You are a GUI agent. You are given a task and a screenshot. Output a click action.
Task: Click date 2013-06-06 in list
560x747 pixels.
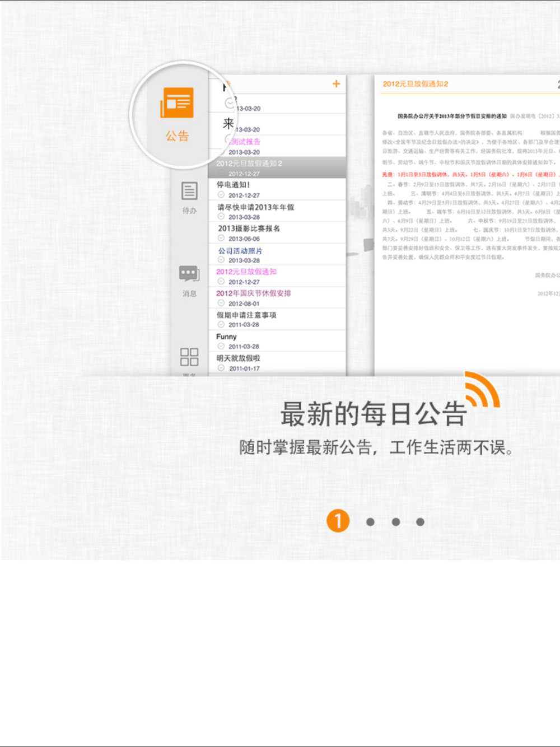(x=244, y=239)
